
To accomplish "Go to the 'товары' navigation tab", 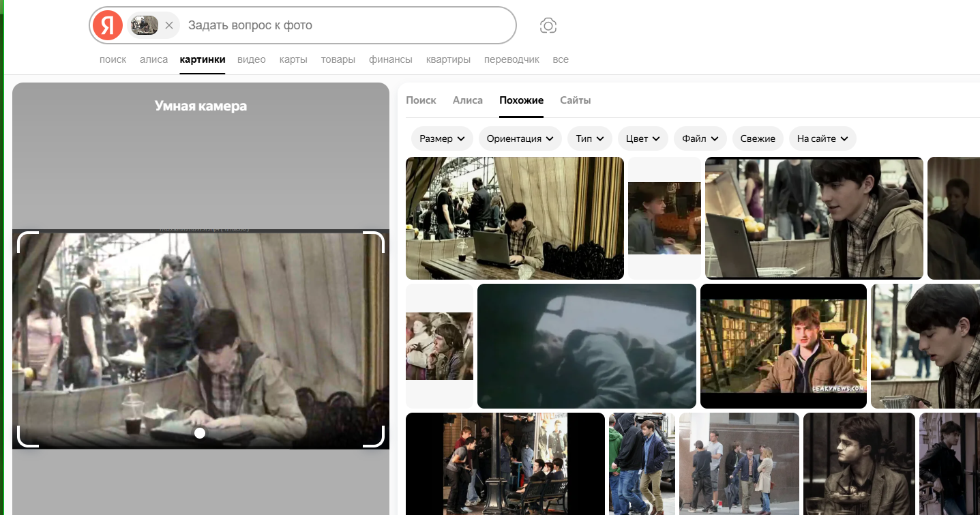I will pos(338,59).
